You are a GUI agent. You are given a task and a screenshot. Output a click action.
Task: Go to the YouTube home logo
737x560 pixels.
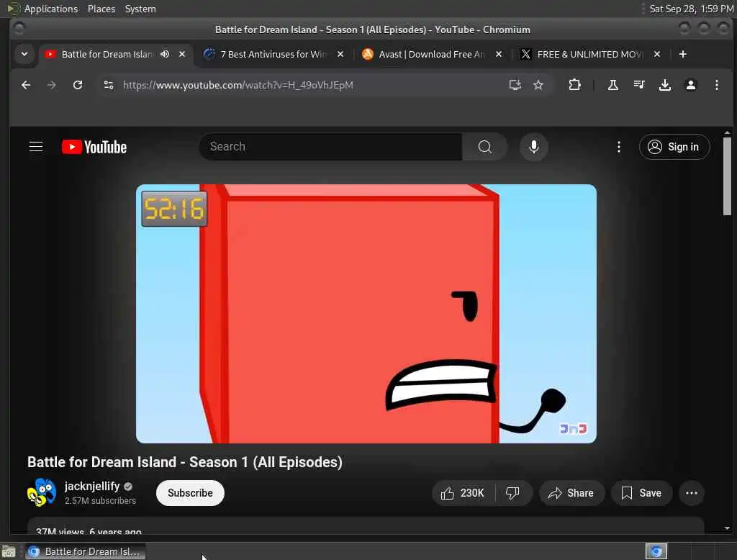[x=94, y=147]
